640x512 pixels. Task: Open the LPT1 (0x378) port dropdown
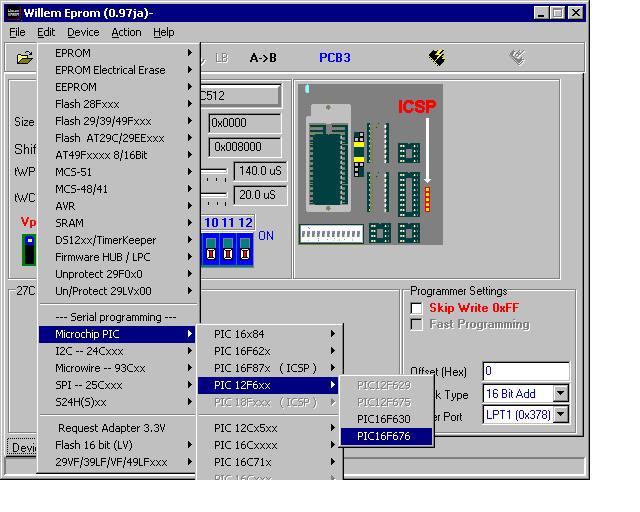tap(561, 415)
